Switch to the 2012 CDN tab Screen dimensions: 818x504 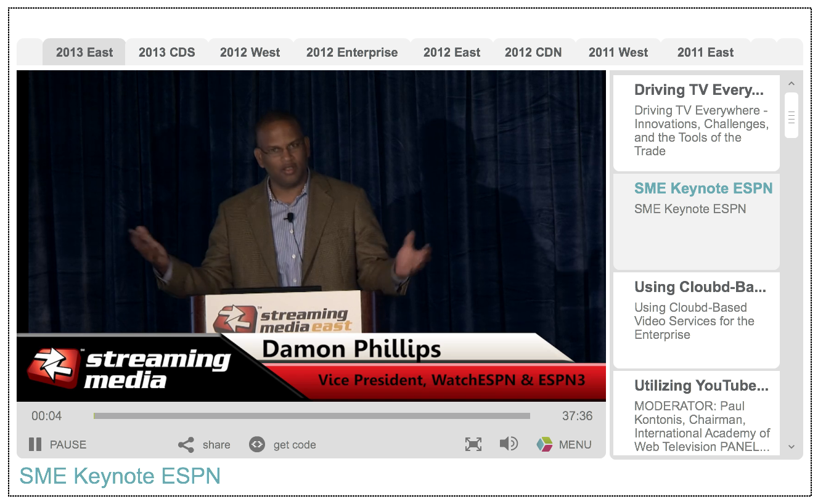(x=533, y=52)
